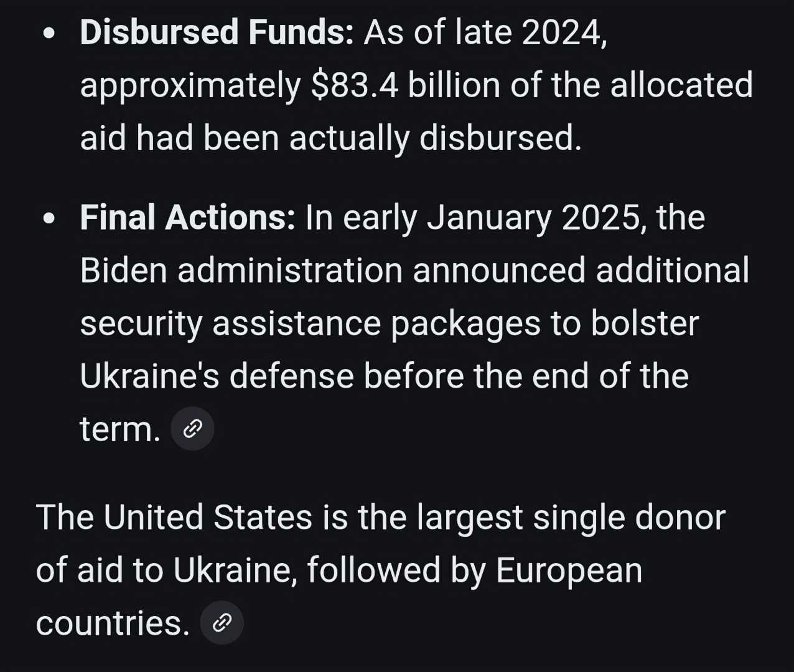Click the bullet point beside "Disbursed Funds"
The height and width of the screenshot is (672, 794).
(x=50, y=34)
